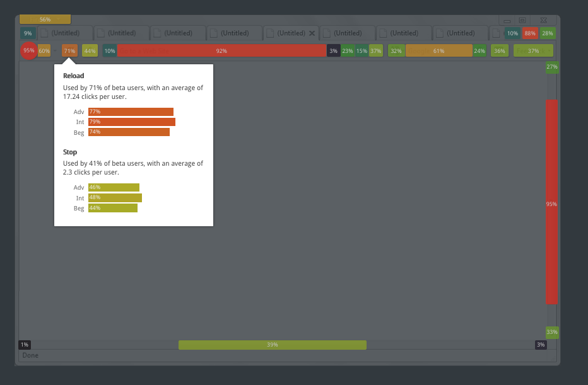Click the Stop Int 48% bar
Screen dimensions: 588x385
[x=115, y=197]
